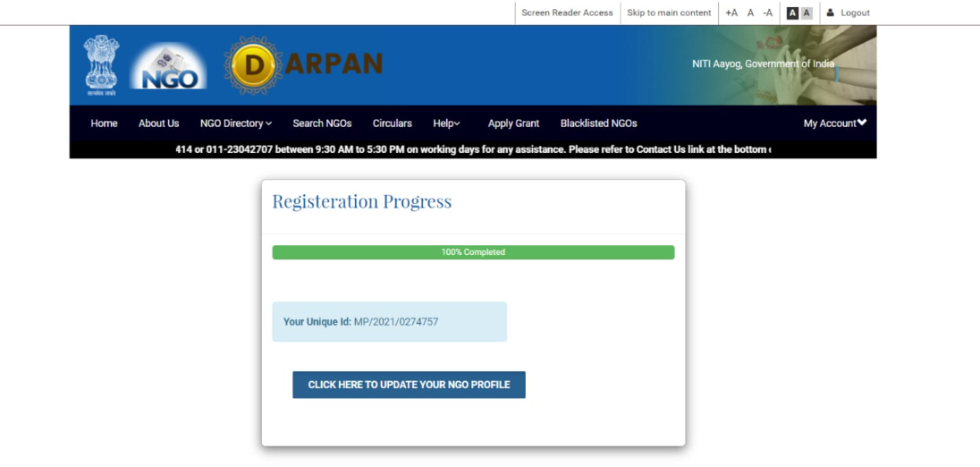980x467 pixels.
Task: Increase font size with +A
Action: 731,13
